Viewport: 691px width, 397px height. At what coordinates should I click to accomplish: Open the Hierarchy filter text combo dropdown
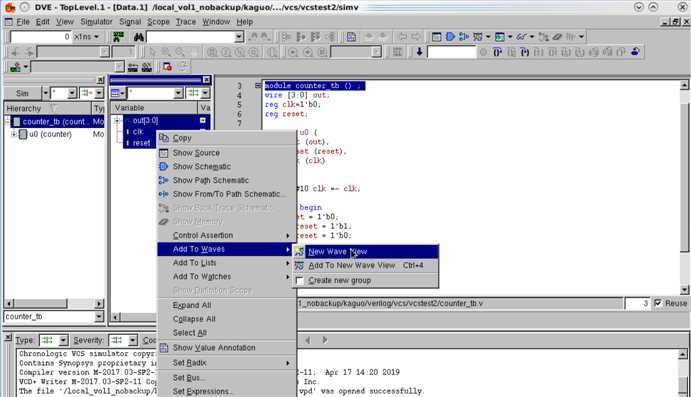pyautogui.click(x=72, y=93)
